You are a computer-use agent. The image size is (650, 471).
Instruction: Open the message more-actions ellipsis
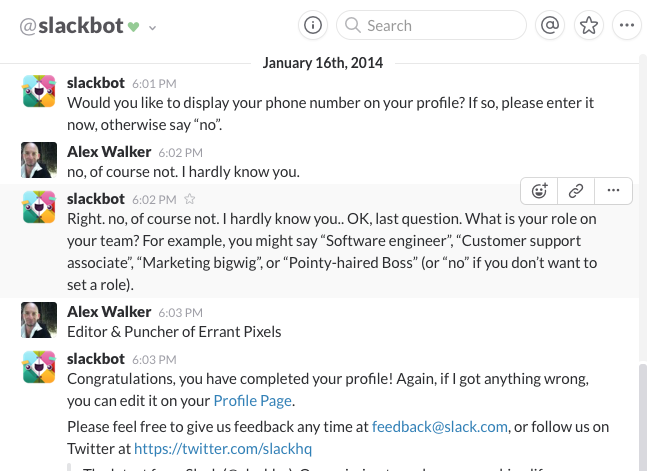click(x=613, y=190)
